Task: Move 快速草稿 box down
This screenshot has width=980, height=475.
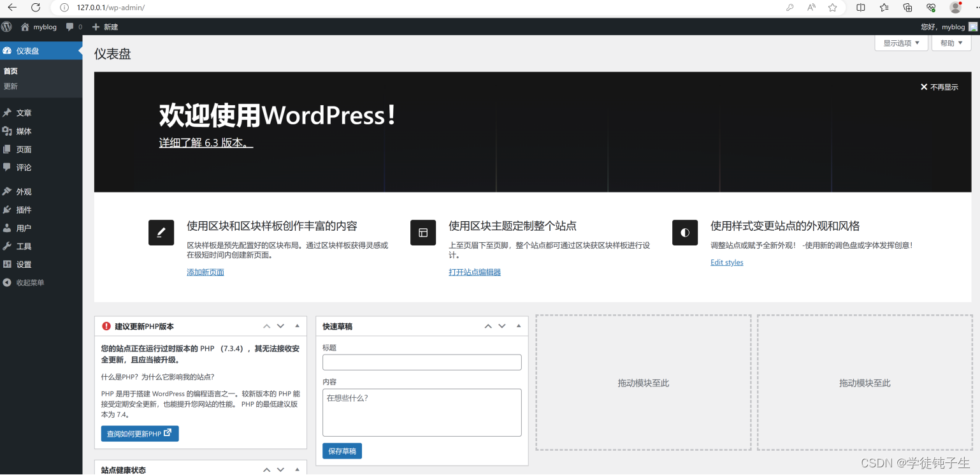Action: coord(502,326)
